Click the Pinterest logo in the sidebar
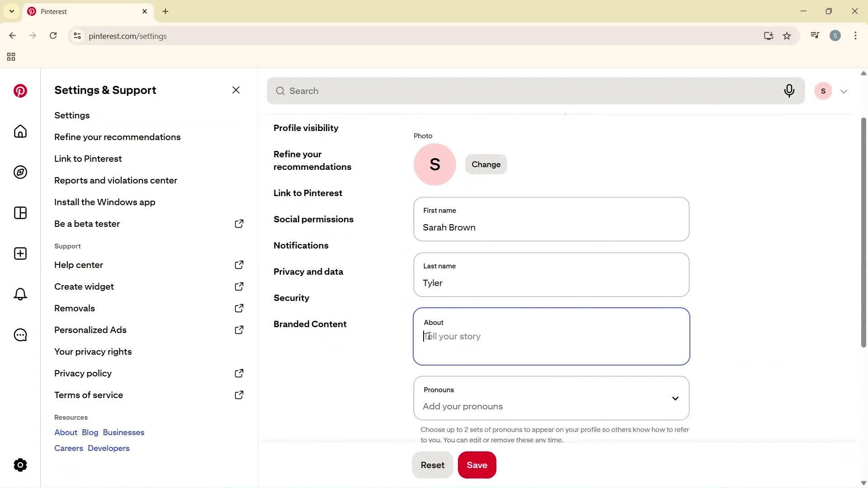 pyautogui.click(x=20, y=91)
